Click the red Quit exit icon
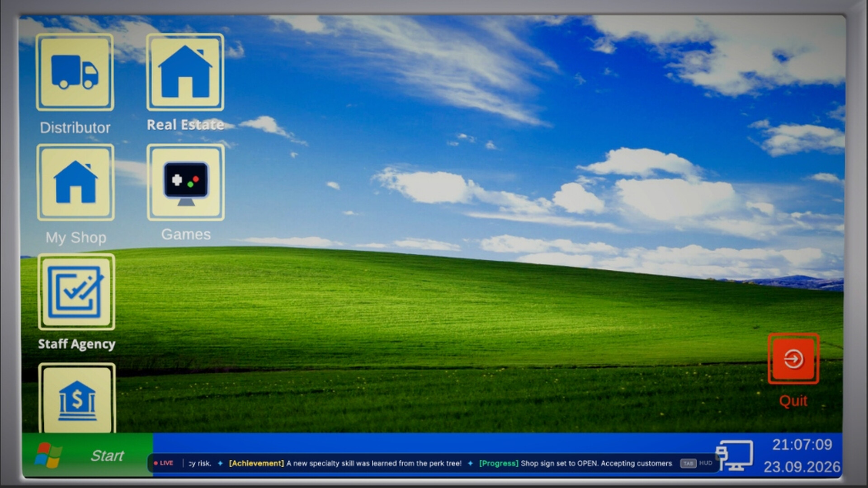The image size is (868, 488). (793, 359)
